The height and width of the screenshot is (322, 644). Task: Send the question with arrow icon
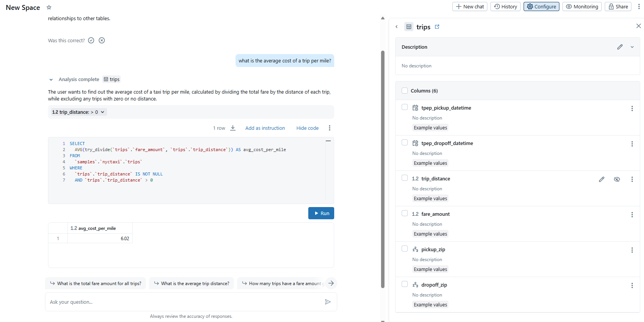pyautogui.click(x=328, y=302)
